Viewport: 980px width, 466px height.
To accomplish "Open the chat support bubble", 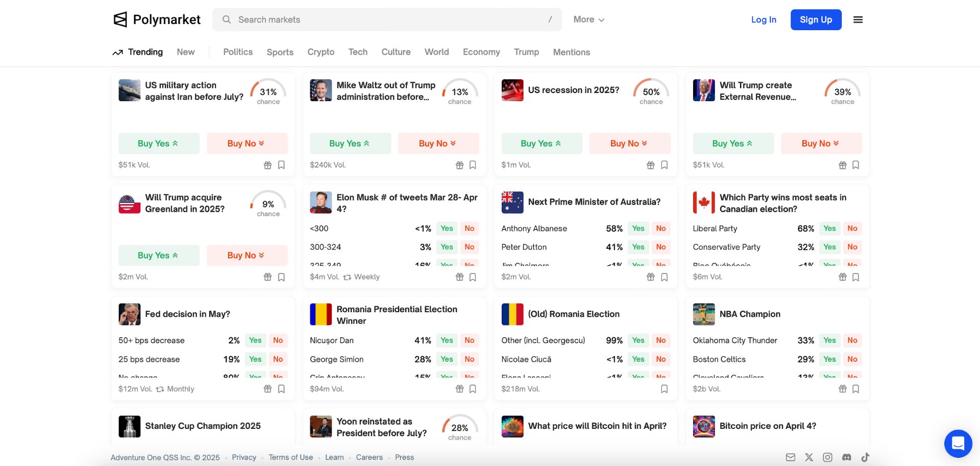I will 958,444.
